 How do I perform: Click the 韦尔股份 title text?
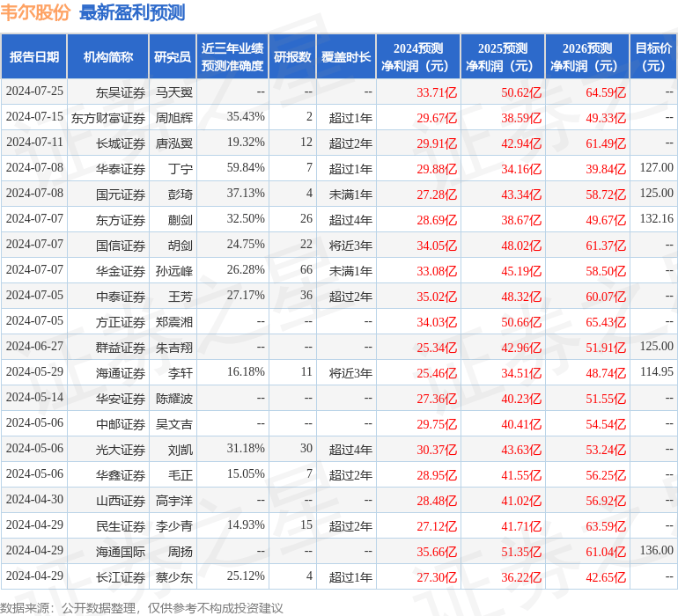click(35, 12)
